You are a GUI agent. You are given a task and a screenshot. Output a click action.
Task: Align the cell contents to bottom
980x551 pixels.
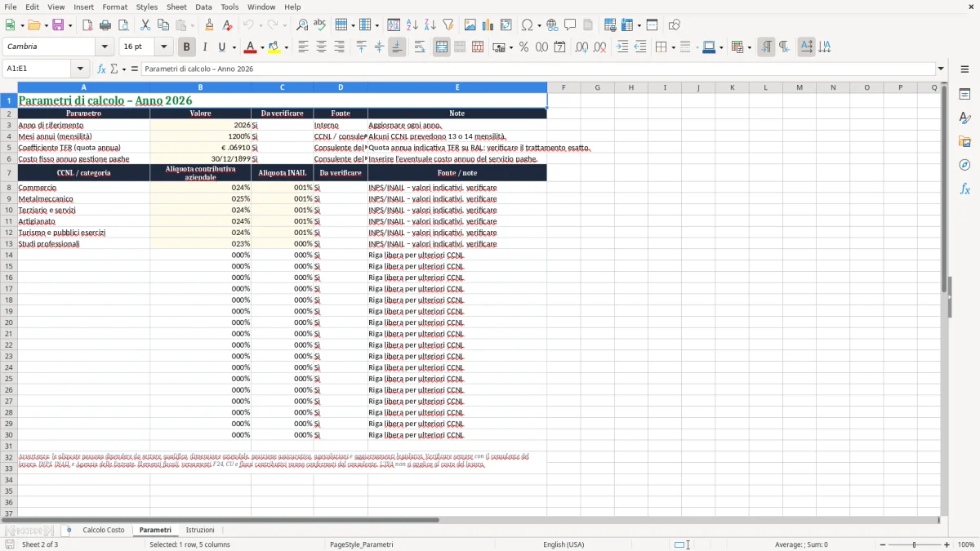tap(397, 47)
